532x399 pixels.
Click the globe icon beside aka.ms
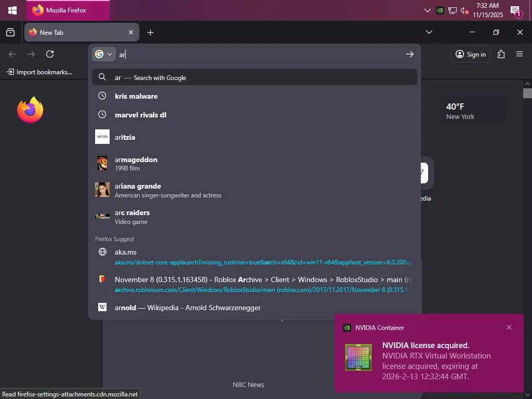tap(102, 252)
